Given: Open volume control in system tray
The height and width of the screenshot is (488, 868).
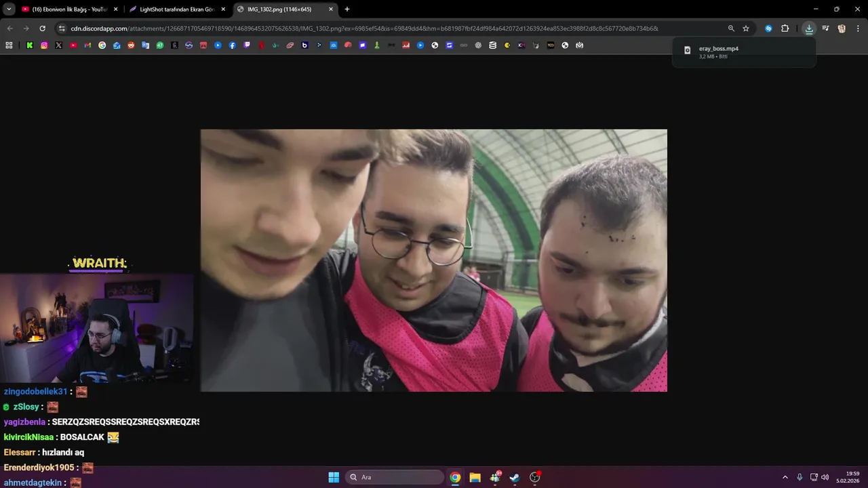Looking at the screenshot, I should click(825, 477).
